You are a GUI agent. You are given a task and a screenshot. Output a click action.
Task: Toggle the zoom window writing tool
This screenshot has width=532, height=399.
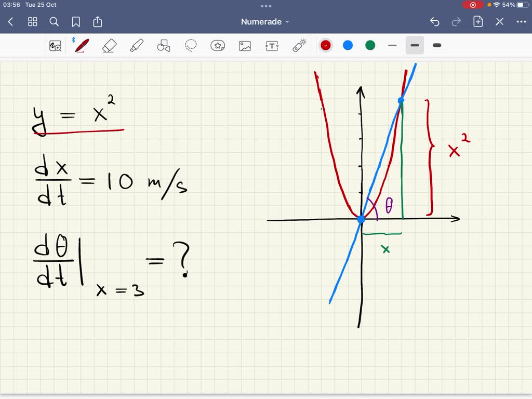[x=55, y=46]
